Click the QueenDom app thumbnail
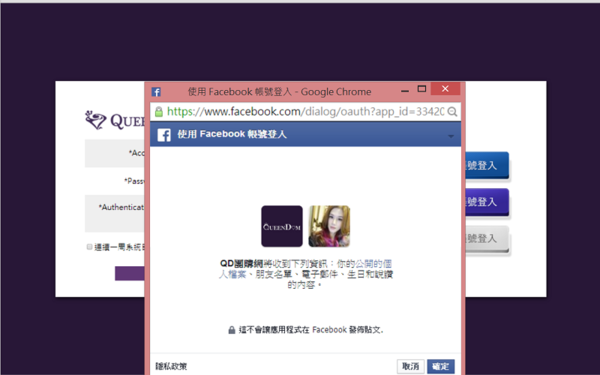Viewport: 600px width, 375px height. (x=282, y=226)
